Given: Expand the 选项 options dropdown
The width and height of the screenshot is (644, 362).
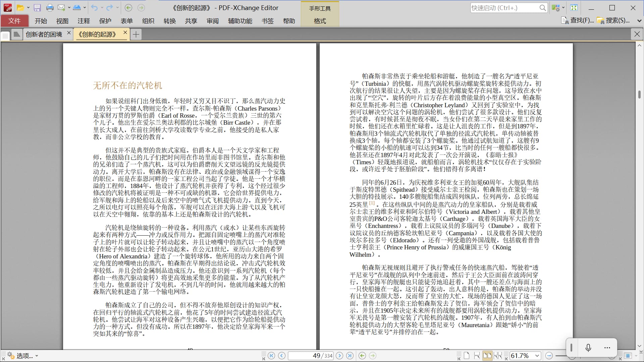Looking at the screenshot, I should pos(37,356).
